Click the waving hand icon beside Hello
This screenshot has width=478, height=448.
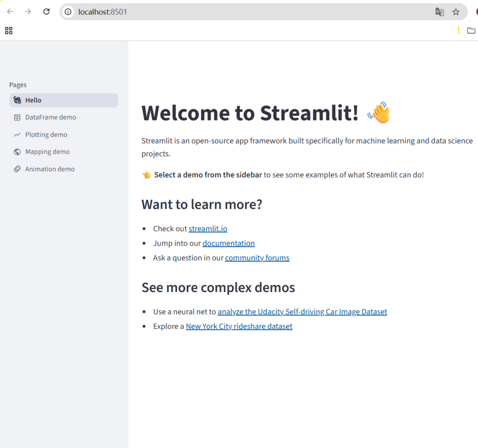click(x=17, y=100)
